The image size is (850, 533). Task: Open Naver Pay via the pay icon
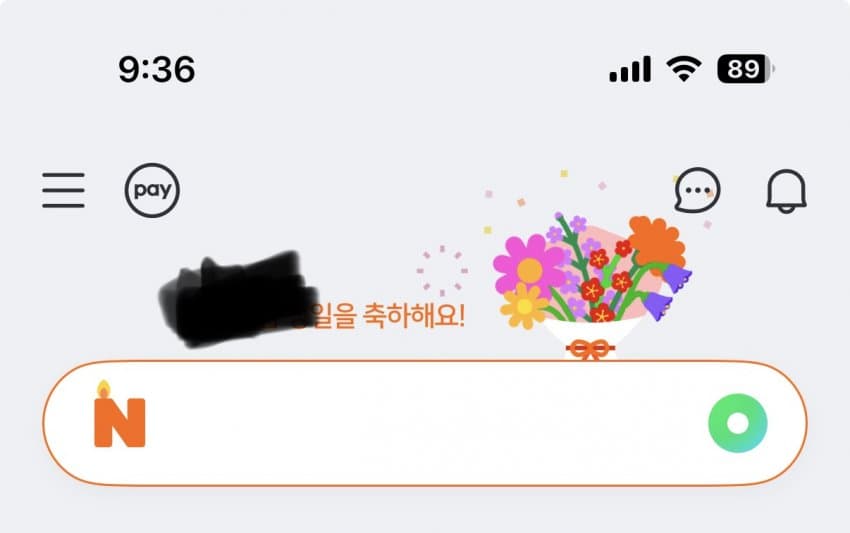152,190
